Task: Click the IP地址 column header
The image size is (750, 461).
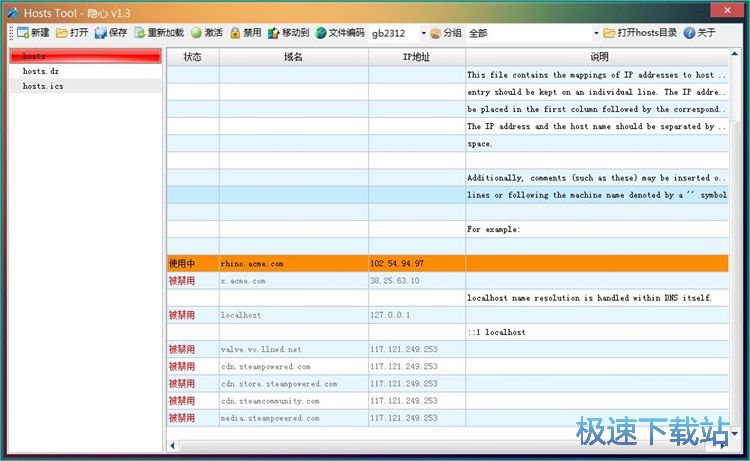Action: (416, 57)
